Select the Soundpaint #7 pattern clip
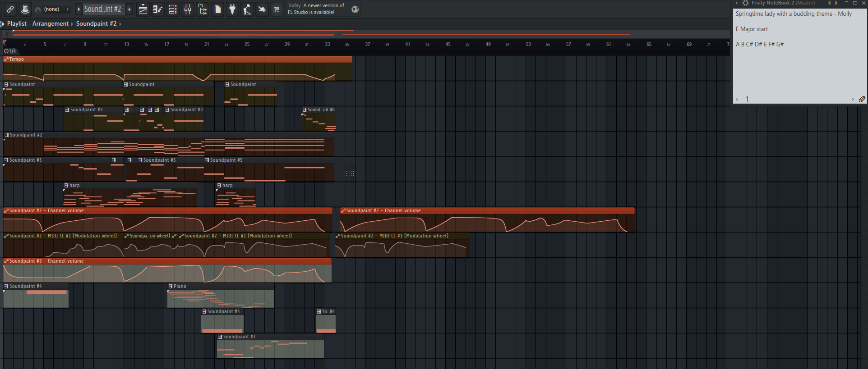This screenshot has height=369, width=868. [270, 346]
